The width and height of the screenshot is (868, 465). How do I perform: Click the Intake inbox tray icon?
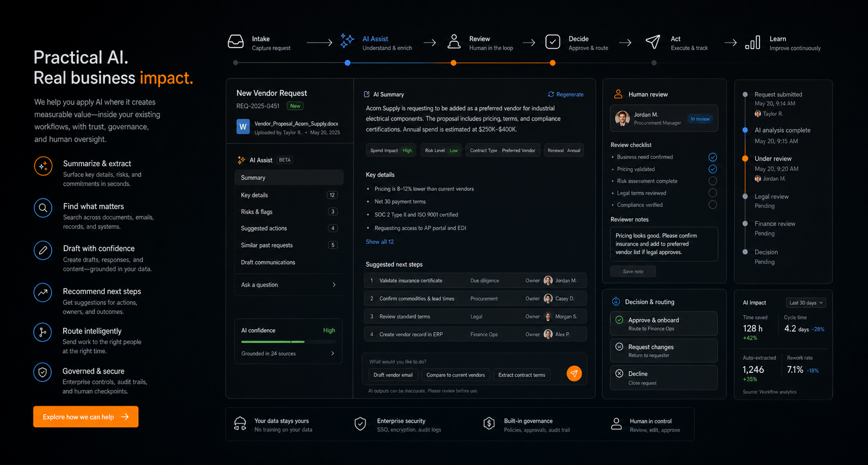[x=236, y=42]
